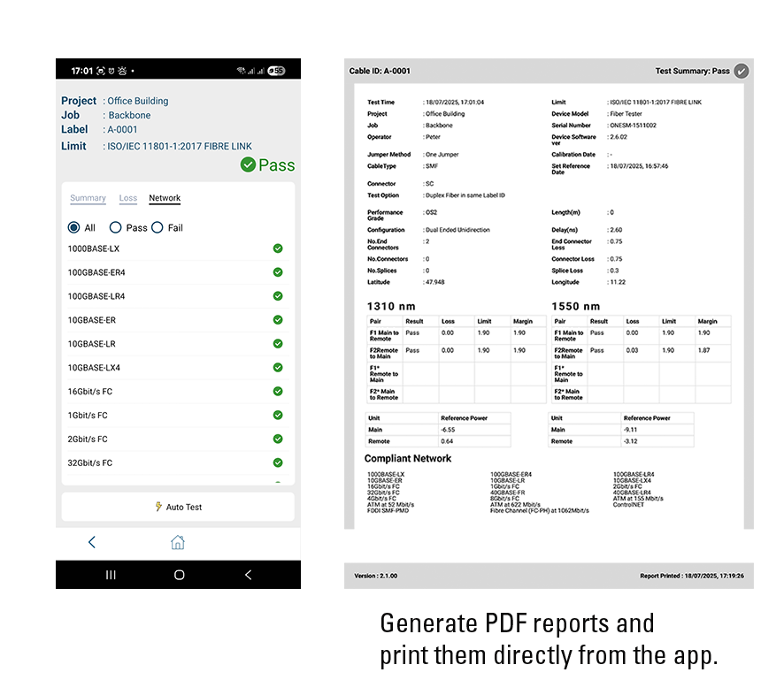This screenshot has height=680, width=784.
Task: Tap the Auto Test button
Action: pyautogui.click(x=178, y=507)
